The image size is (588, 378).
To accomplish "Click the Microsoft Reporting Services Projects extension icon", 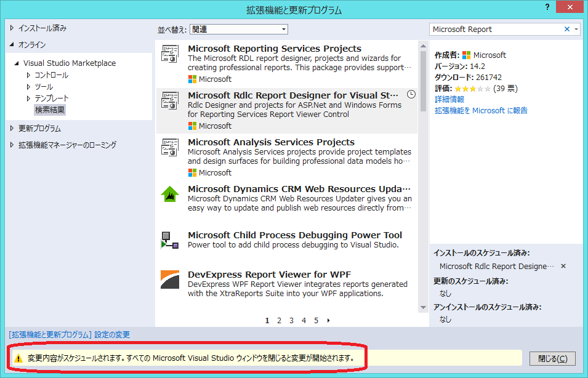I will 170,54.
